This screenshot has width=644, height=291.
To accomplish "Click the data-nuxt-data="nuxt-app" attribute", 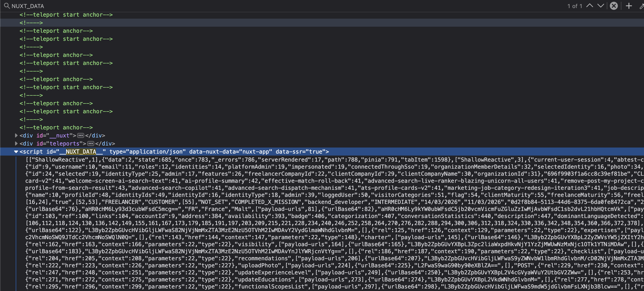I will coord(231,152).
